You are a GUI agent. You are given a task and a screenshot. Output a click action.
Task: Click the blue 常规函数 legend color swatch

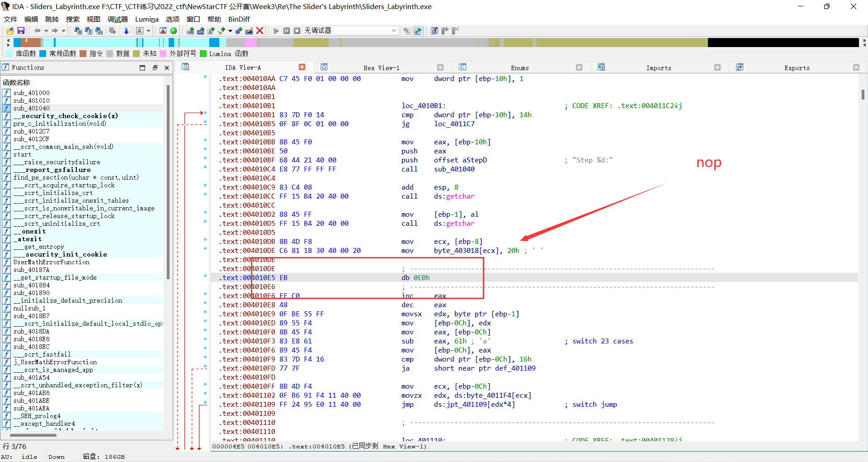tap(43, 53)
